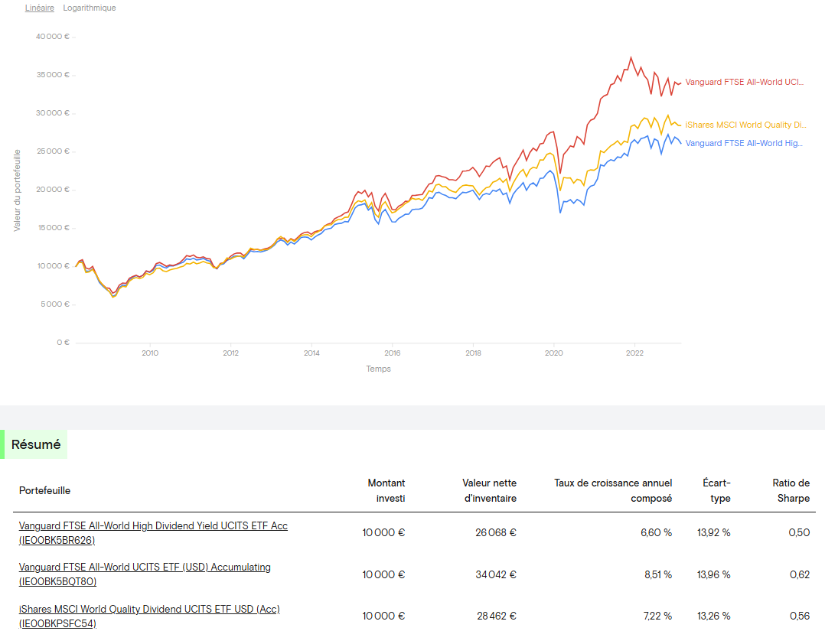The width and height of the screenshot is (825, 644).
Task: Toggle yellow iShares MSCI World Quality legend entry
Action: coord(745,125)
